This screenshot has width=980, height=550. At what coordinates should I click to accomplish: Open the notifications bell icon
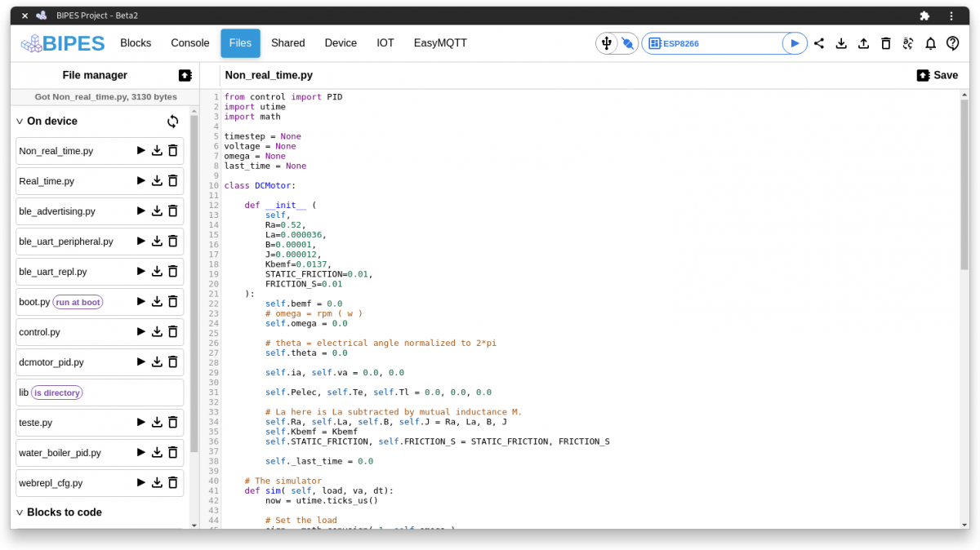click(930, 43)
